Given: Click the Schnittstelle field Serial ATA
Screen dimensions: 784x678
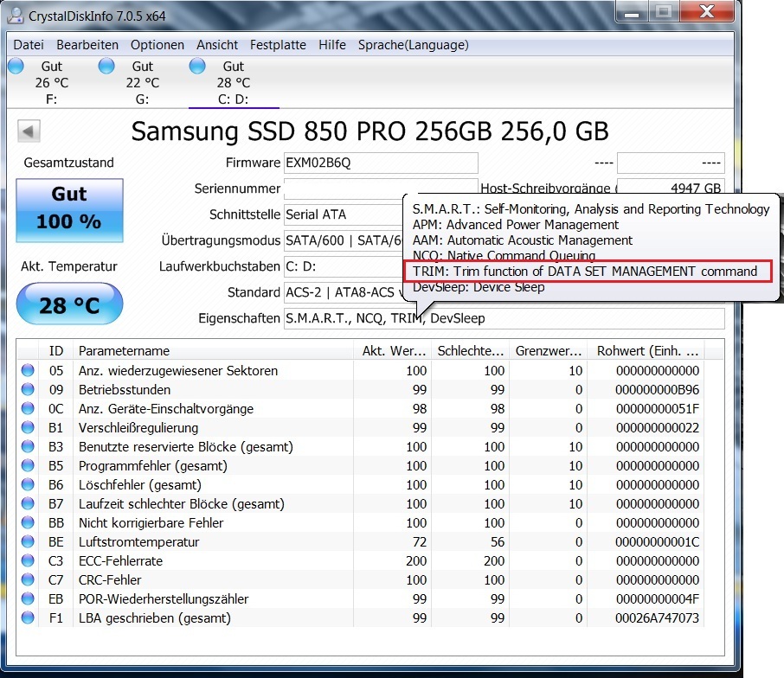Looking at the screenshot, I should 344,214.
